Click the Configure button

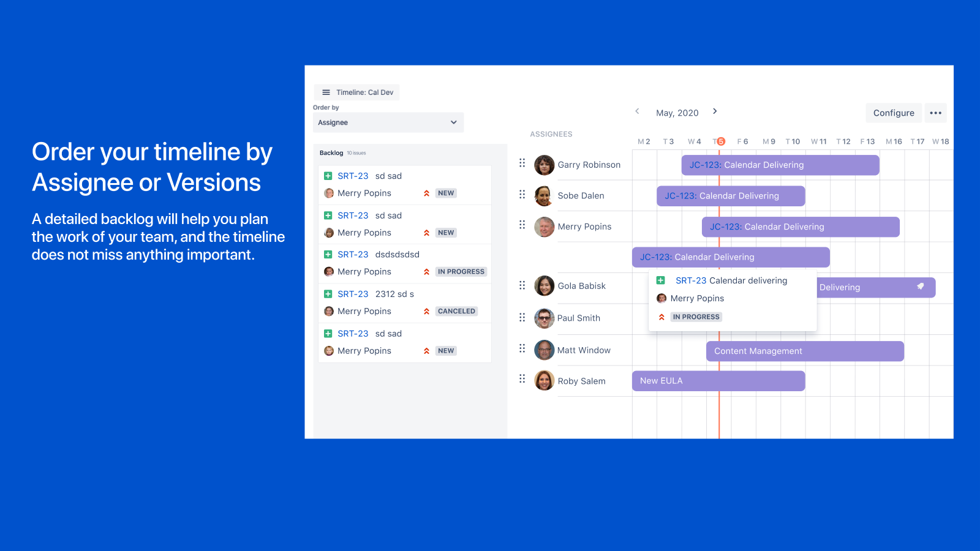893,113
